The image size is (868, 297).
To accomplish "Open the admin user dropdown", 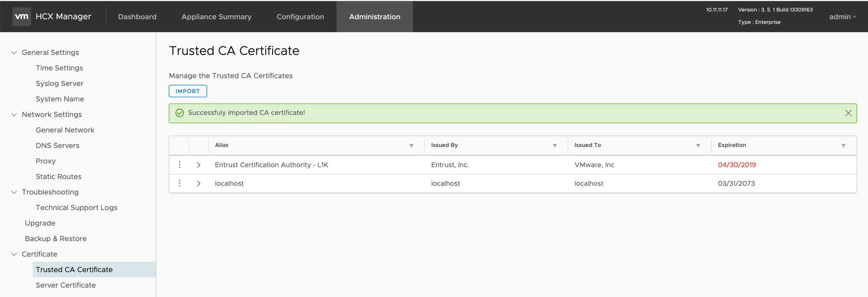I will click(842, 17).
